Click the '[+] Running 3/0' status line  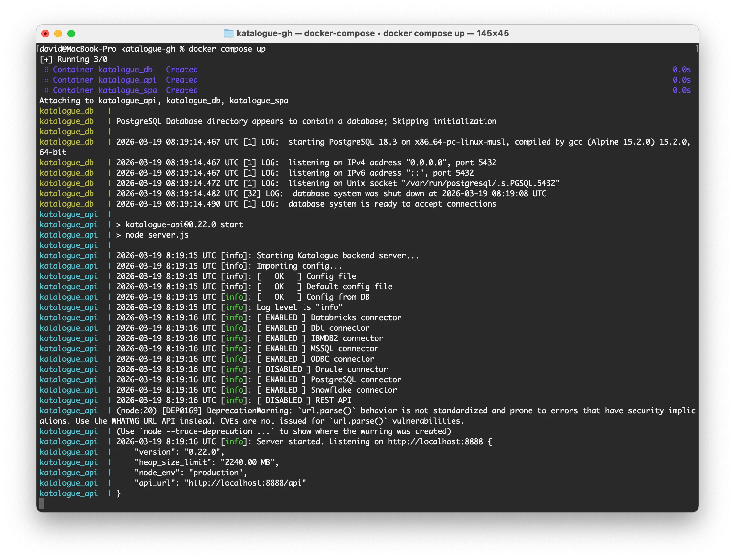click(x=73, y=59)
